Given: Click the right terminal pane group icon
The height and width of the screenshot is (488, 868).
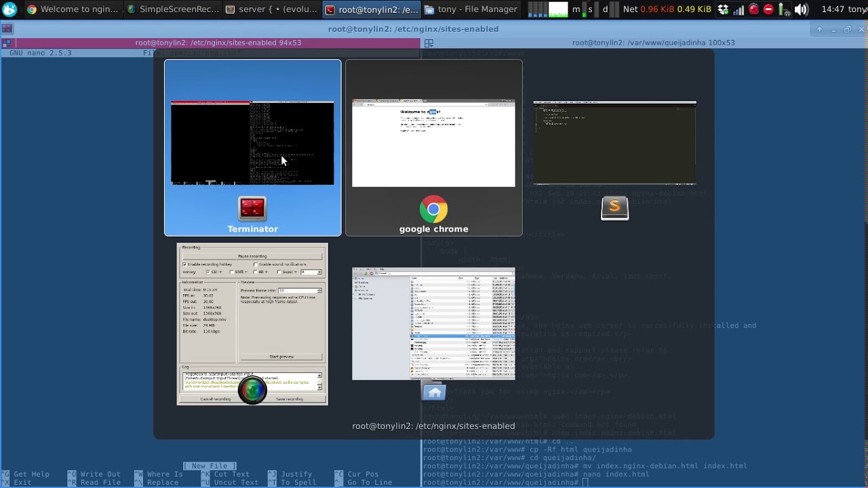Looking at the screenshot, I should (x=429, y=43).
